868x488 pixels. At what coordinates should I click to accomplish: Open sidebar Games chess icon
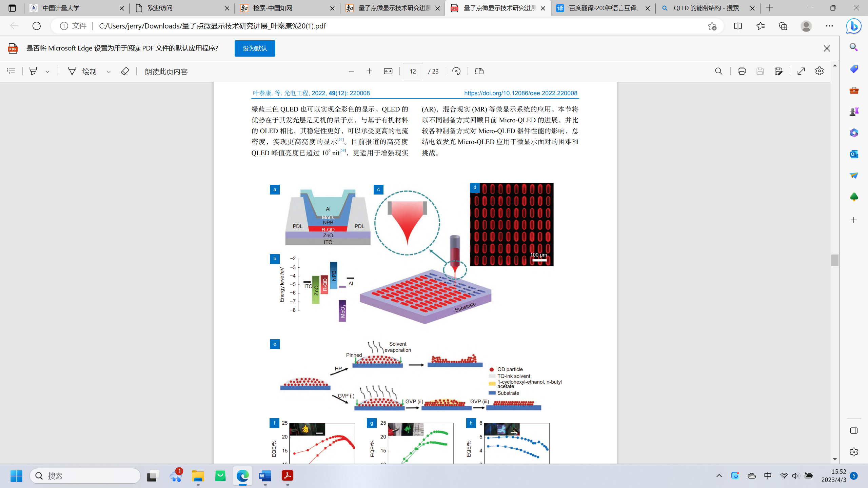coord(854,111)
